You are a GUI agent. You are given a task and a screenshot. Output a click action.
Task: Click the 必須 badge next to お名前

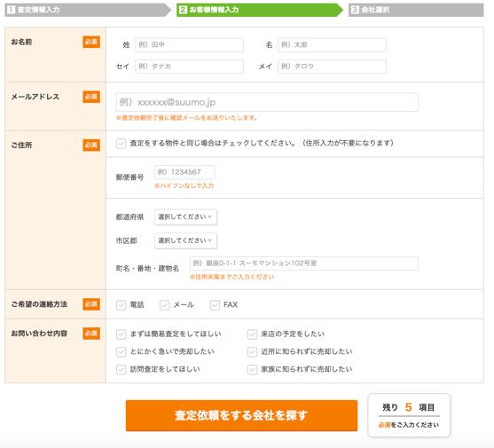91,42
